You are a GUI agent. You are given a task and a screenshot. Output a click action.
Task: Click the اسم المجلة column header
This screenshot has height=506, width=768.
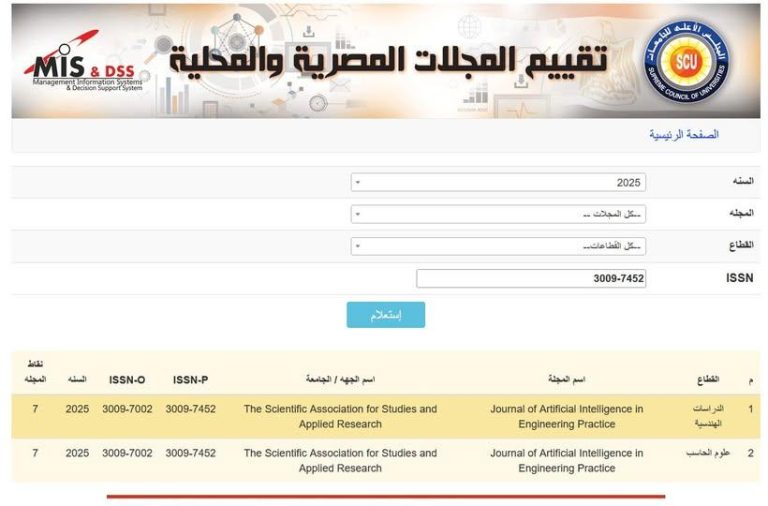[566, 380]
